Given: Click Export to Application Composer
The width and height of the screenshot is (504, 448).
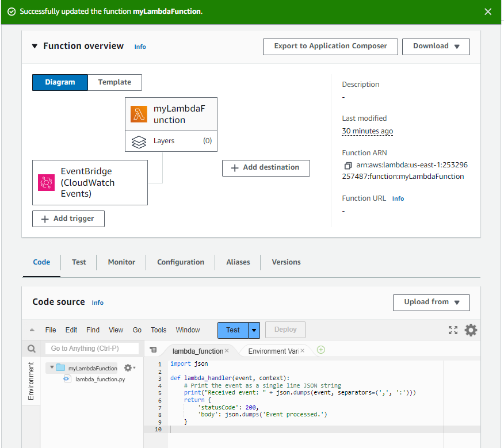Looking at the screenshot, I should [x=330, y=47].
